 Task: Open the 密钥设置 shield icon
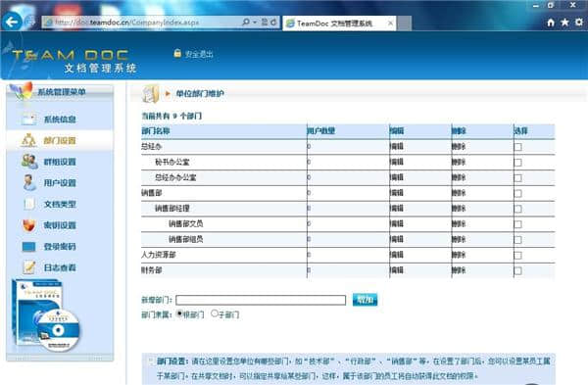[28, 225]
